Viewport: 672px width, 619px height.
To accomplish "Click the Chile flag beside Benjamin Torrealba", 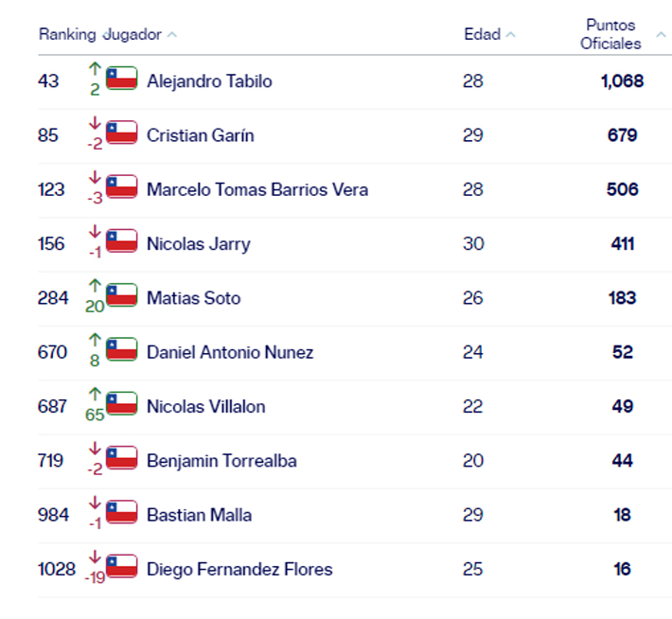I will coord(122,458).
